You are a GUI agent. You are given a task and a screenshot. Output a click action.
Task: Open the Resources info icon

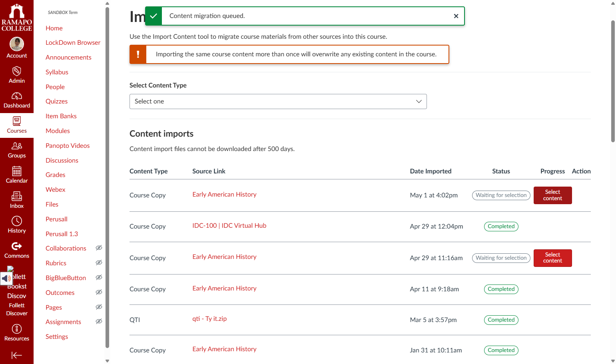pos(17,333)
